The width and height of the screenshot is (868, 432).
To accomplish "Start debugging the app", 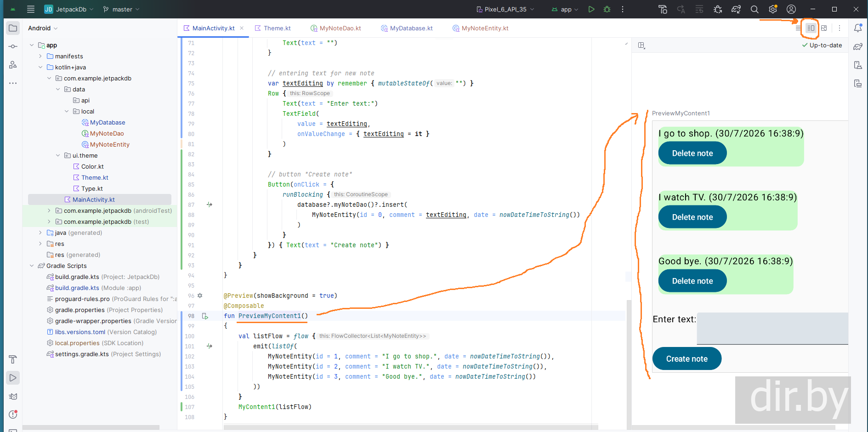I will pyautogui.click(x=607, y=9).
